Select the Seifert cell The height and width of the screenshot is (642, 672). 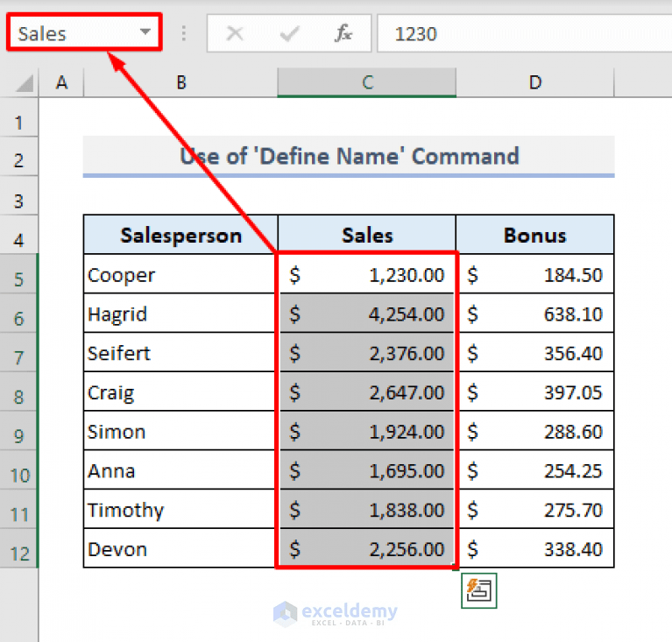pos(180,352)
